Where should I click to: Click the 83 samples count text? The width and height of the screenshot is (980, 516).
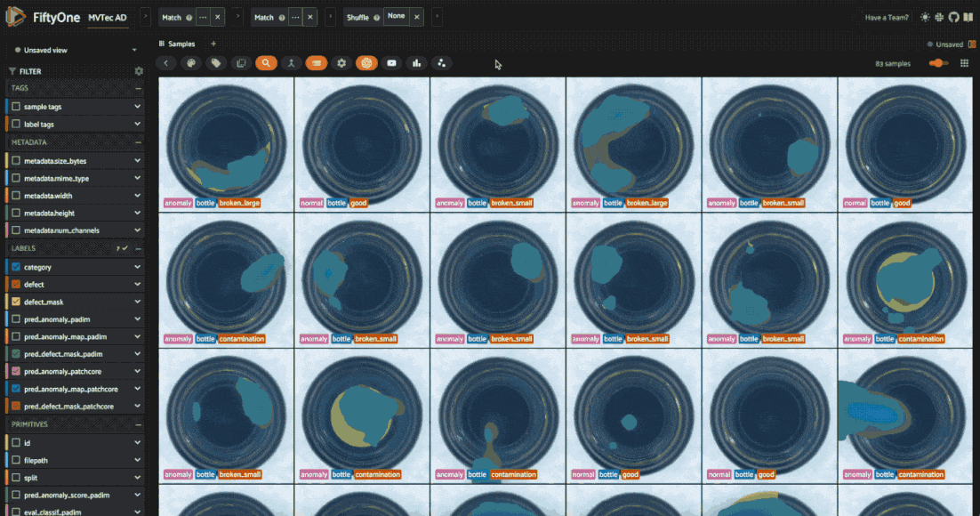click(893, 64)
